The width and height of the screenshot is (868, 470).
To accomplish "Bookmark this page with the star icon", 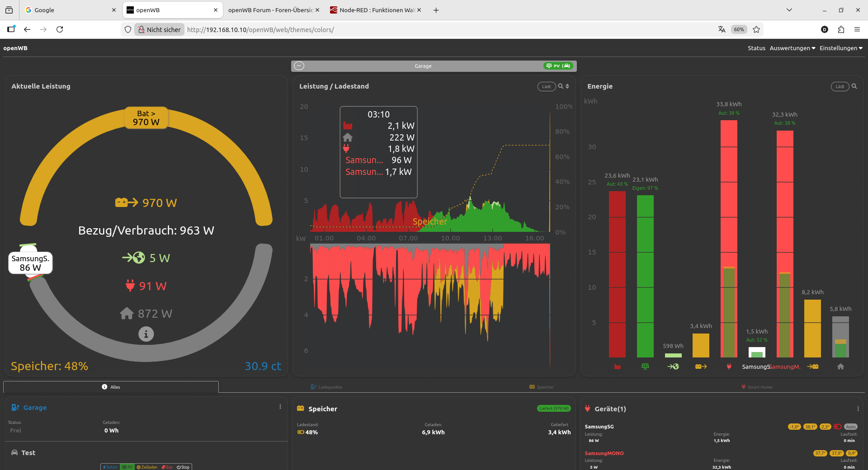I will [x=756, y=29].
